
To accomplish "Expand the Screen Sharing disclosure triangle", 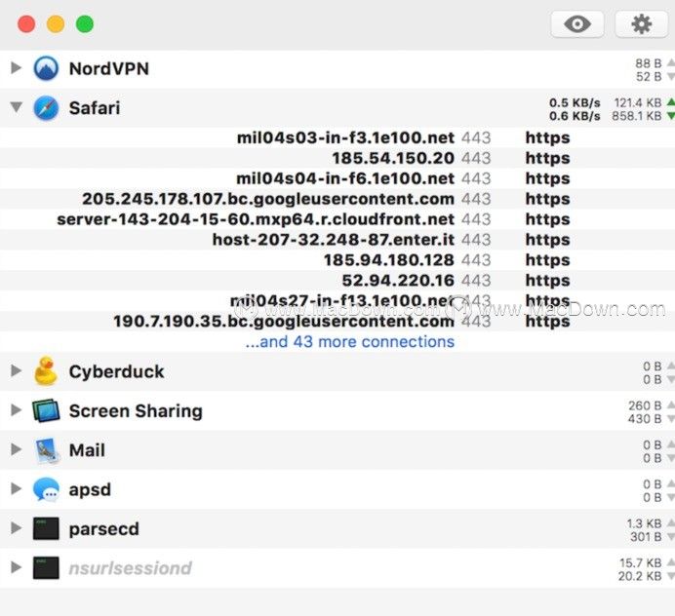I will pos(16,410).
